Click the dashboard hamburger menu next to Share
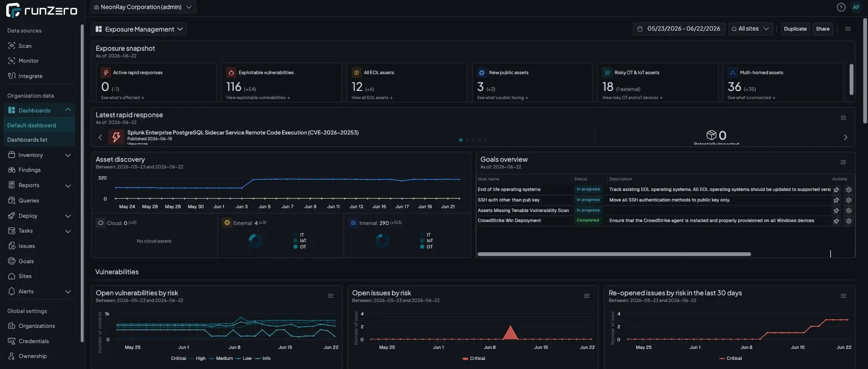 point(848,29)
